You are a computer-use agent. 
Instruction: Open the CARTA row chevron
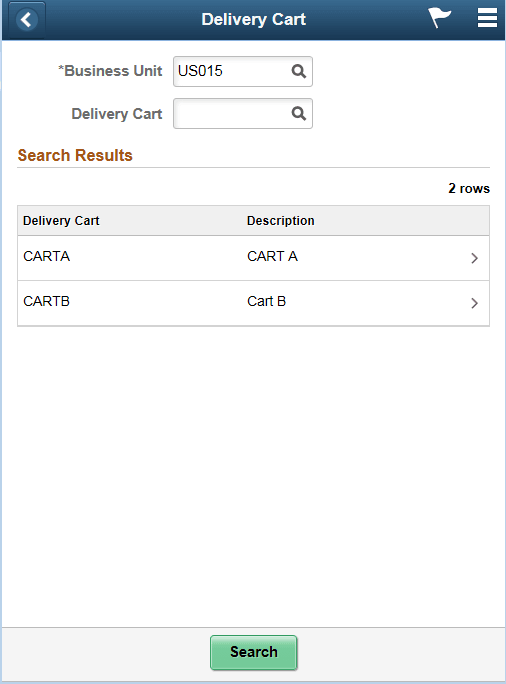pyautogui.click(x=475, y=258)
